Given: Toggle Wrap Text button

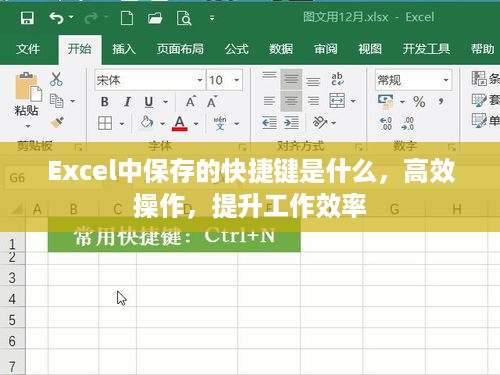Looking at the screenshot, I should [x=337, y=79].
